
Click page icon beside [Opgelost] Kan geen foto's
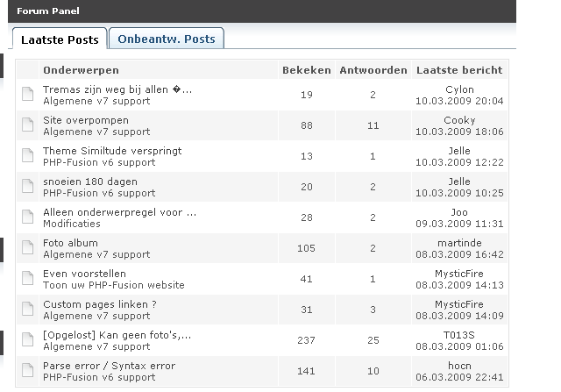point(27,340)
